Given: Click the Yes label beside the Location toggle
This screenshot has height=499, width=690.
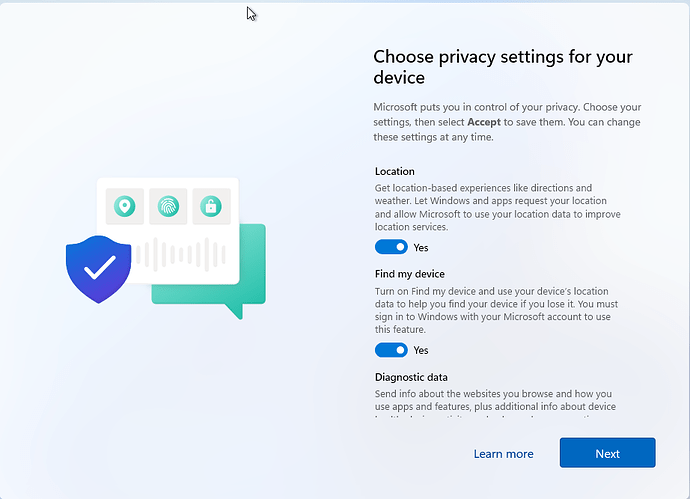Looking at the screenshot, I should (x=421, y=247).
